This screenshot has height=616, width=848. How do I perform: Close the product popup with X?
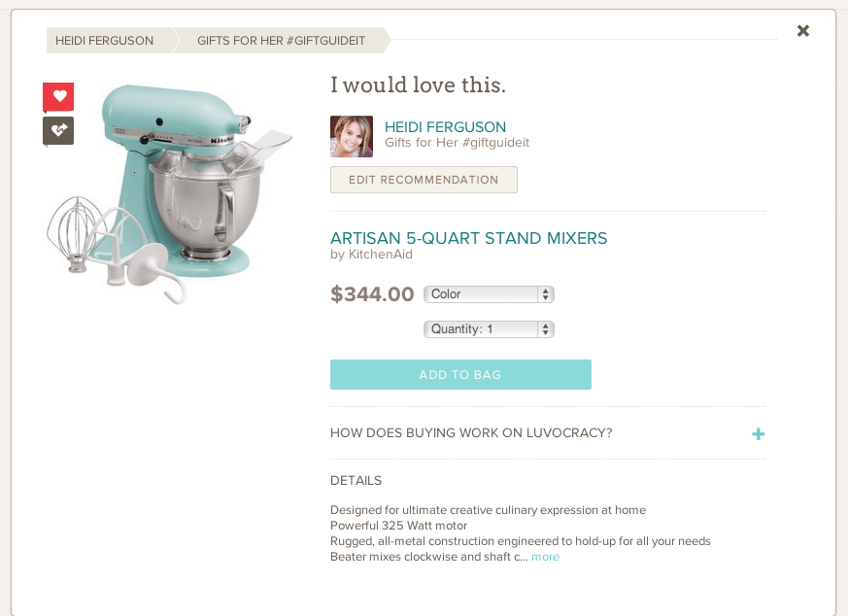click(803, 31)
